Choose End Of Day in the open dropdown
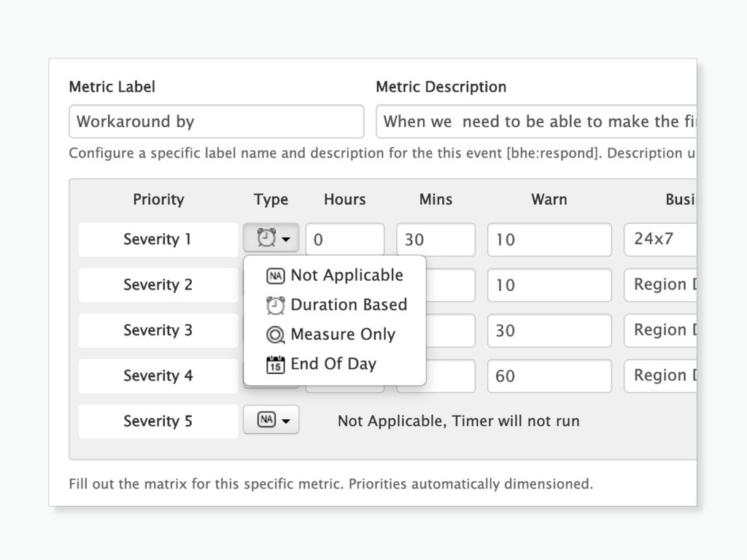This screenshot has width=747, height=560. 333,364
